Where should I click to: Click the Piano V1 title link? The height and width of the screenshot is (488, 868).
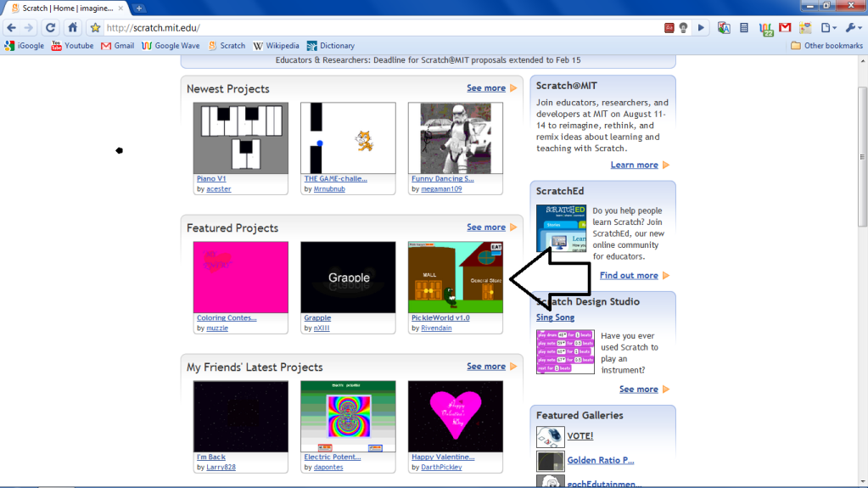(x=211, y=178)
